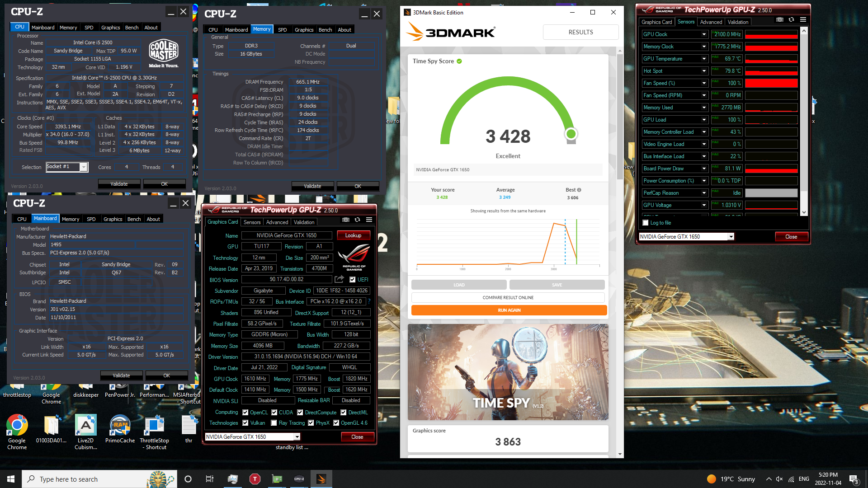Open the notification center icon
Viewport: 868px width, 488px height.
click(x=854, y=479)
